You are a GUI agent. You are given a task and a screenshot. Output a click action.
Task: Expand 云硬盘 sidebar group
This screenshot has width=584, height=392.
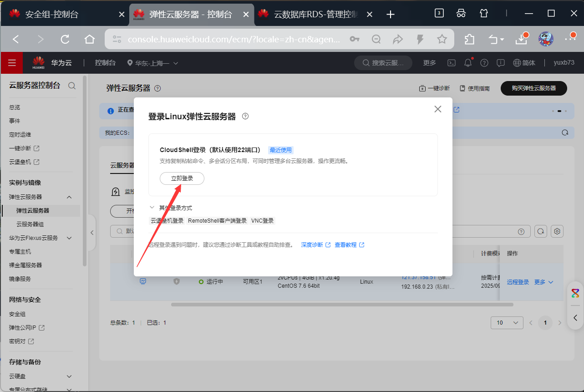pyautogui.click(x=69, y=377)
